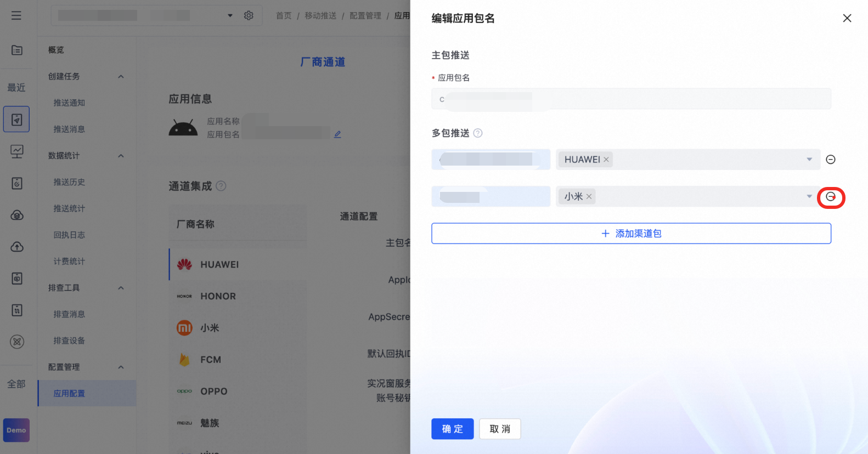Screen dimensions: 868x454
Task: Click the document list sidebar icon
Action: 17,50
